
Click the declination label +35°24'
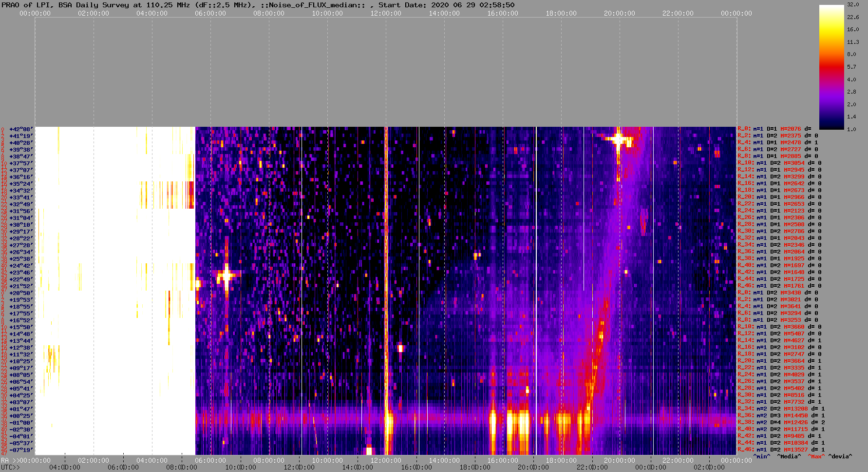tap(21, 184)
